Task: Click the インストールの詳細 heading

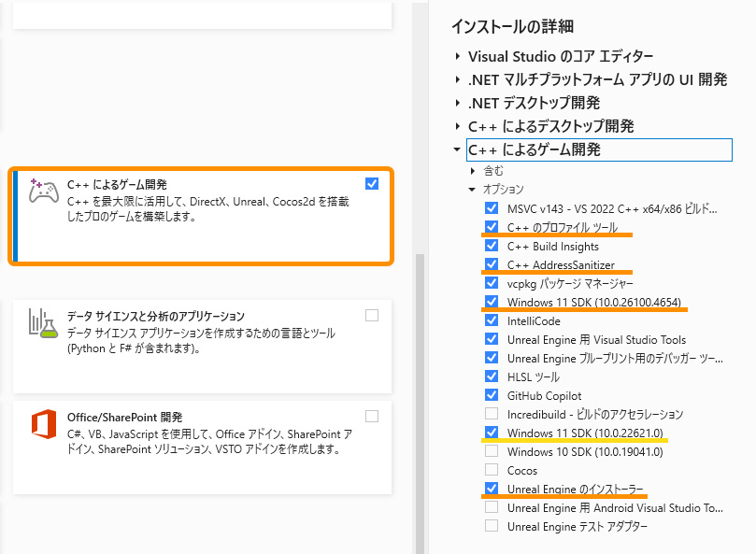Action: coord(512,26)
